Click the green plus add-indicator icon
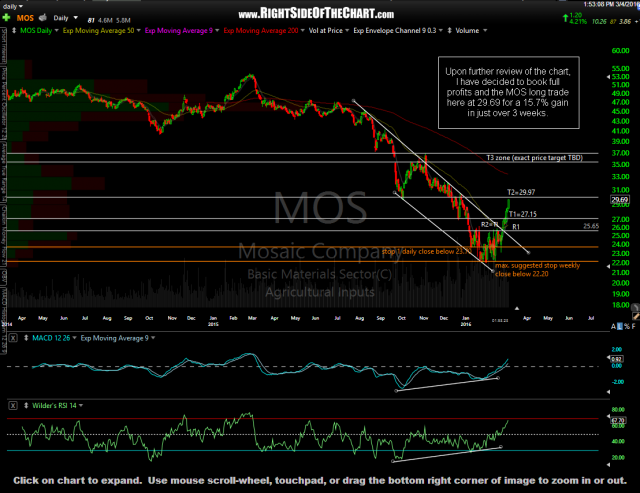 pyautogui.click(x=6, y=18)
